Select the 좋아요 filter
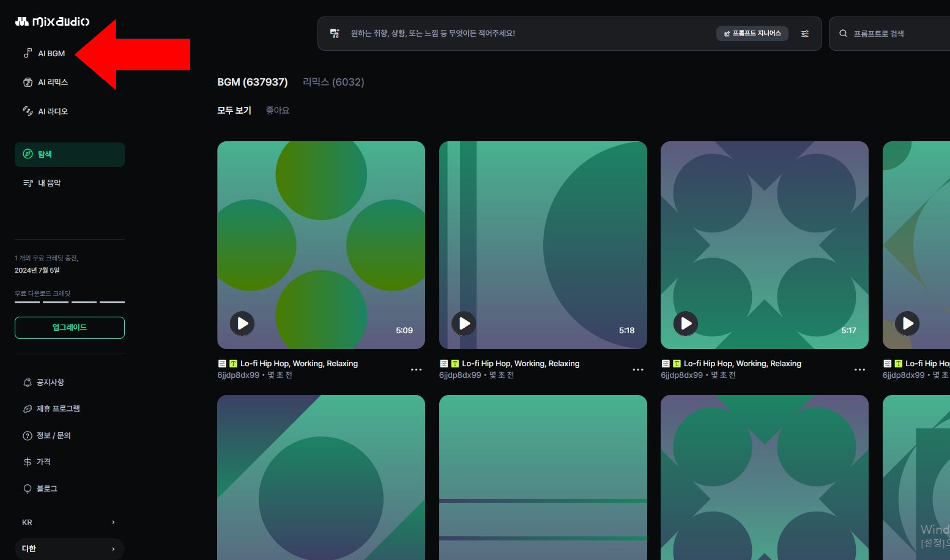 278,111
